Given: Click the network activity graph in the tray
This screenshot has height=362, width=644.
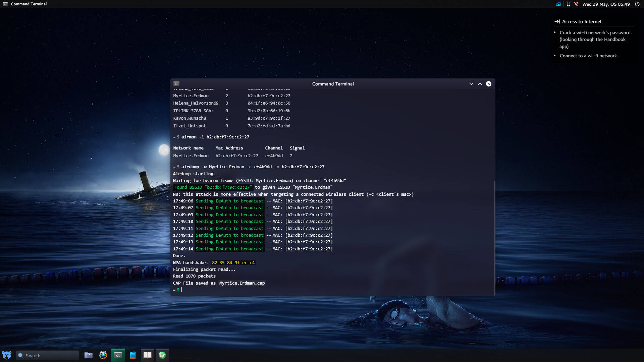Looking at the screenshot, I should tap(558, 4).
